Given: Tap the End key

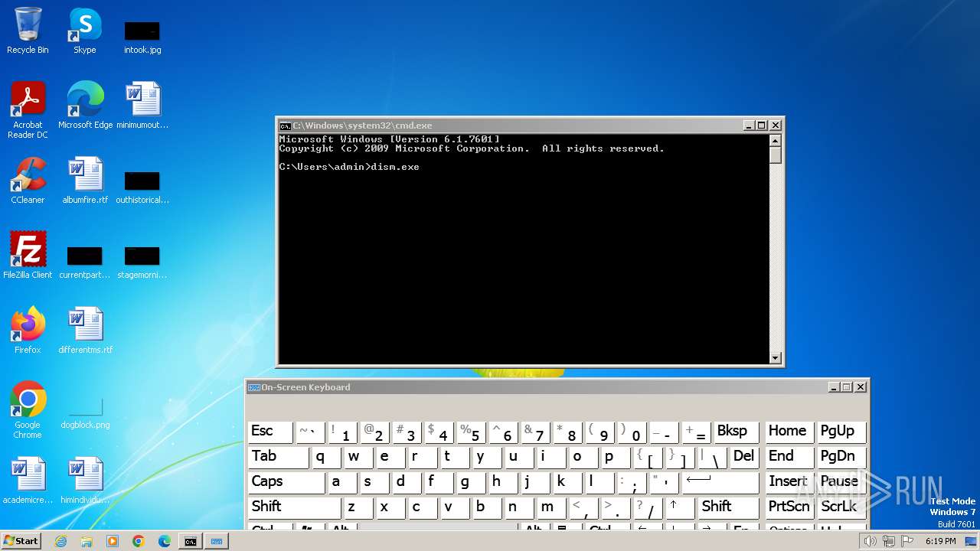Looking at the screenshot, I should [x=789, y=456].
